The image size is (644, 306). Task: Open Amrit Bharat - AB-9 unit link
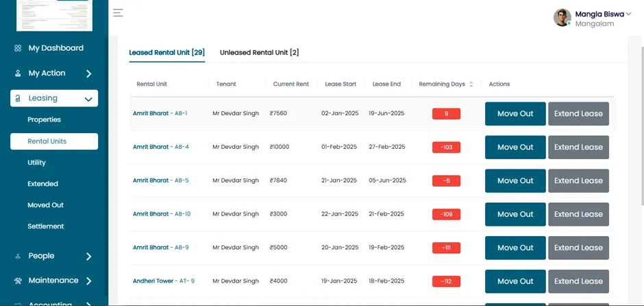(160, 247)
